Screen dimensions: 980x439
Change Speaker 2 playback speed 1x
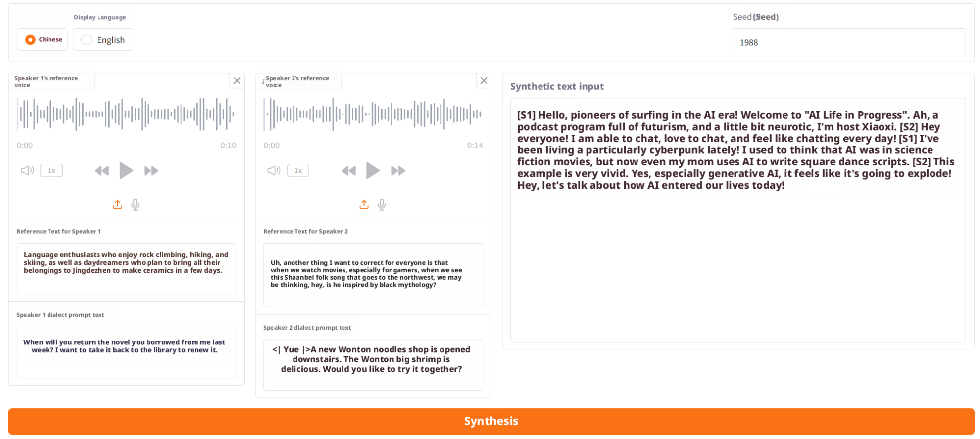(x=298, y=171)
